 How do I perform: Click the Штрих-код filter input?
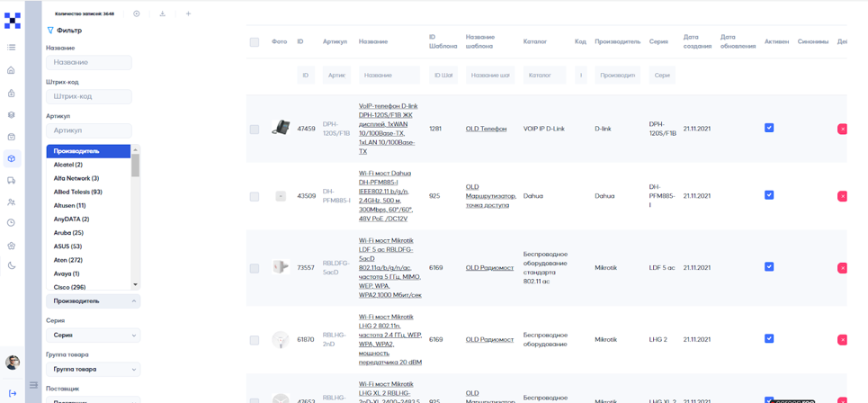(x=89, y=96)
